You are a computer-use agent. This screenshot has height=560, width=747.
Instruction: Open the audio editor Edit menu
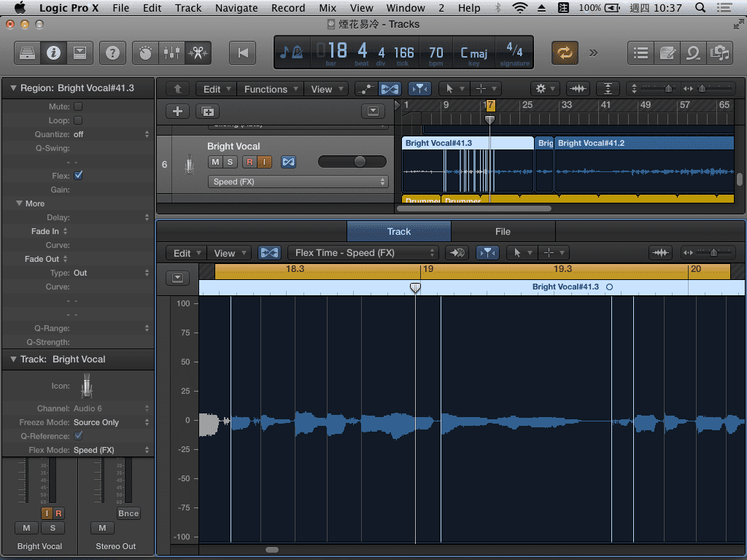186,253
